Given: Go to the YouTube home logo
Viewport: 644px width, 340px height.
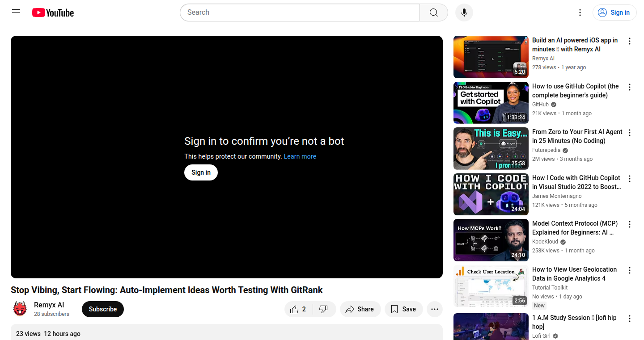Looking at the screenshot, I should [x=53, y=13].
